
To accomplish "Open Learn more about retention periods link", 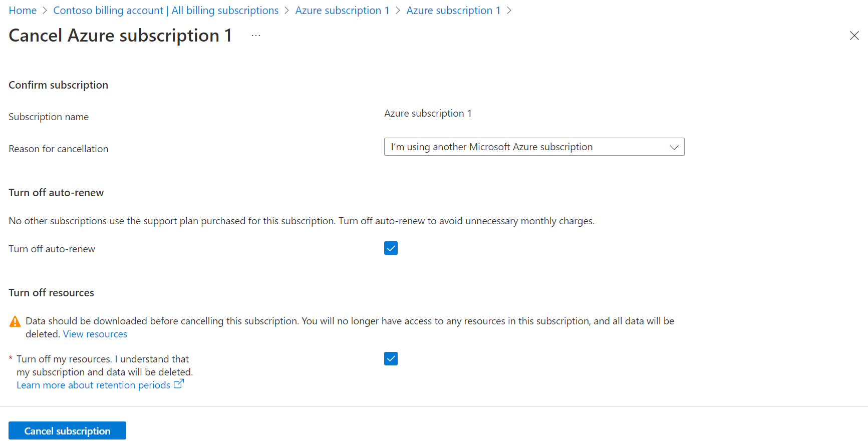I will tap(94, 385).
